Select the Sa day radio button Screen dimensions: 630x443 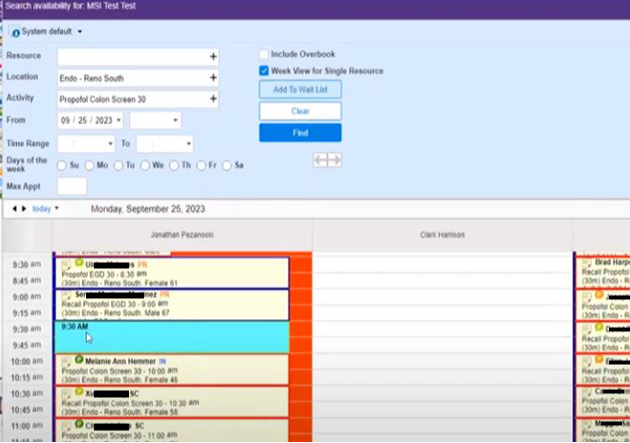tap(227, 165)
